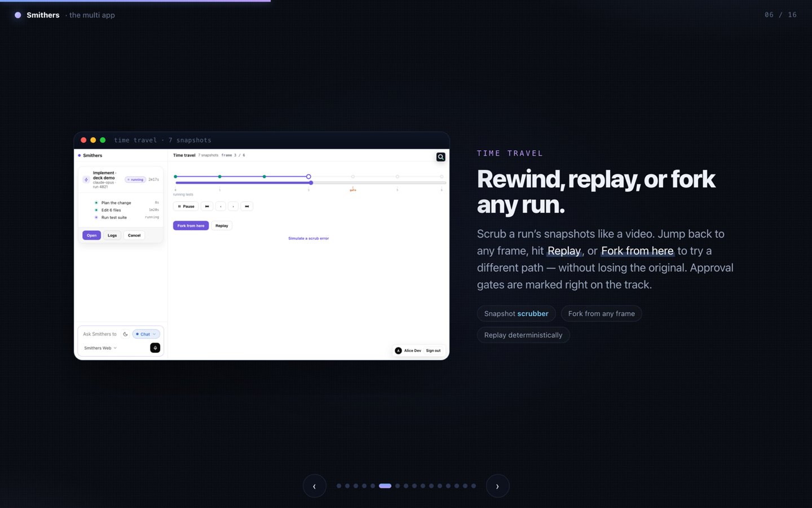The height and width of the screenshot is (508, 812).
Task: Select snapshot node 0 on the timeline
Action: tap(175, 177)
